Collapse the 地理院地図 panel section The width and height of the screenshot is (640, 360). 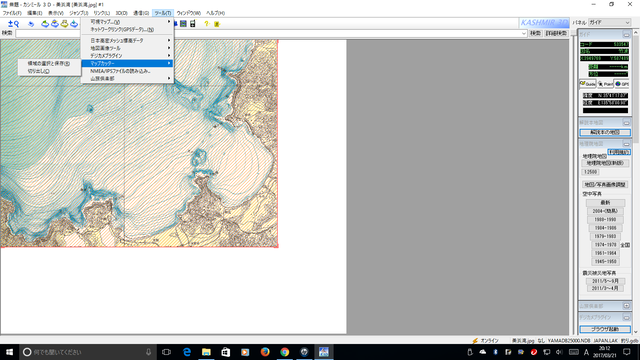[626, 144]
